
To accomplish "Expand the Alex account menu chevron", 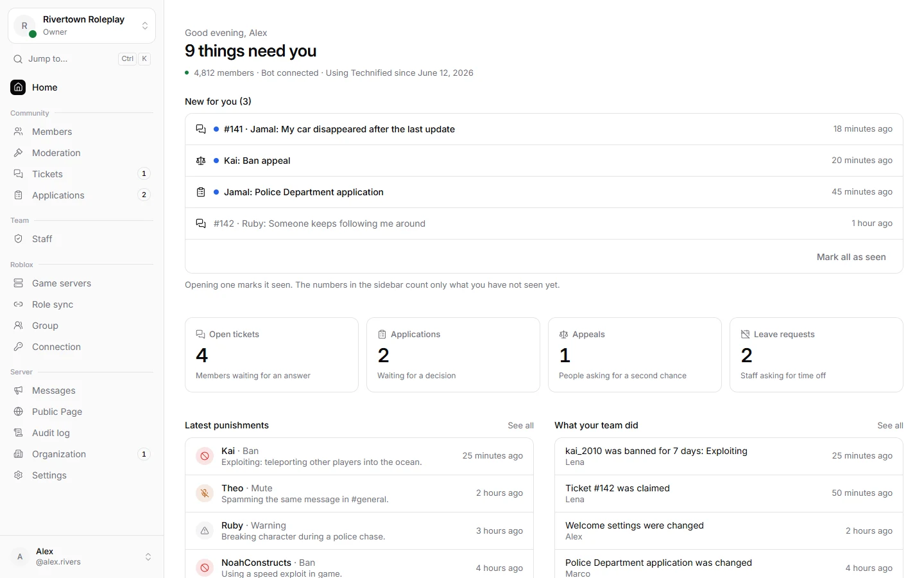I will click(x=148, y=557).
